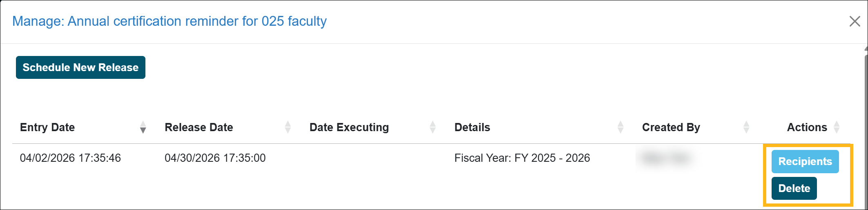Screen dimensions: 868x210
Task: Click the Schedule New Release button
Action: pyautogui.click(x=80, y=67)
